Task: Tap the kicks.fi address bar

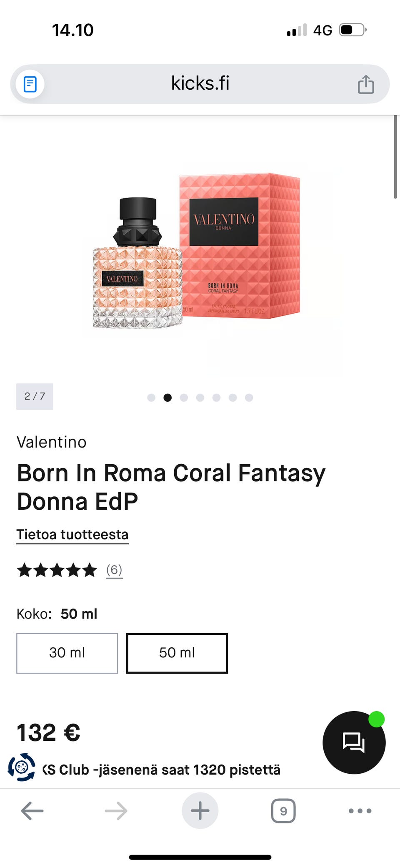Action: (x=200, y=83)
